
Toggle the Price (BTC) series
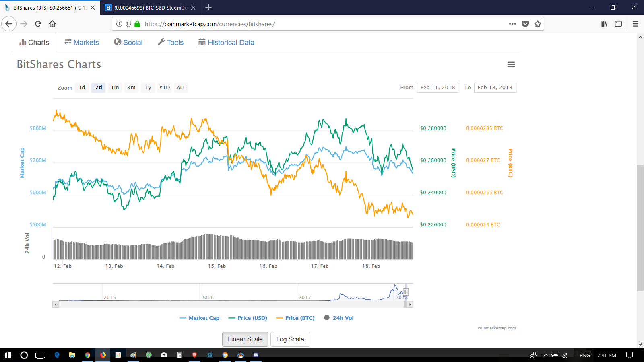[295, 318]
